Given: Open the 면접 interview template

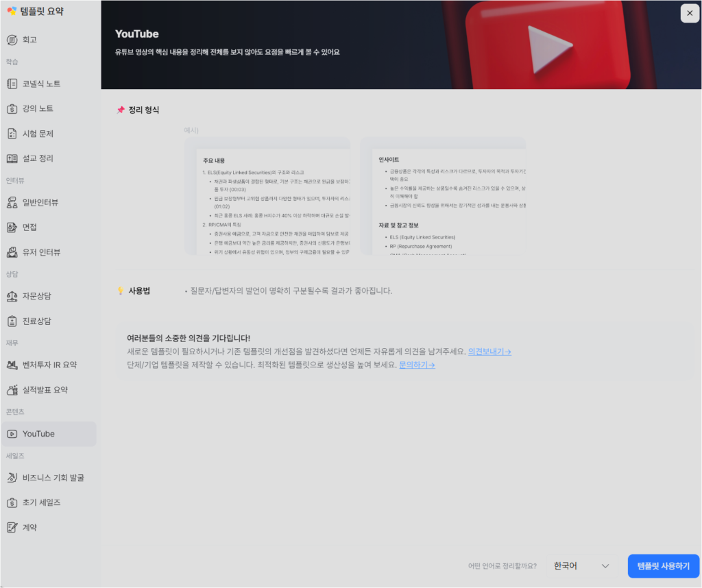Looking at the screenshot, I should pyautogui.click(x=13, y=227).
